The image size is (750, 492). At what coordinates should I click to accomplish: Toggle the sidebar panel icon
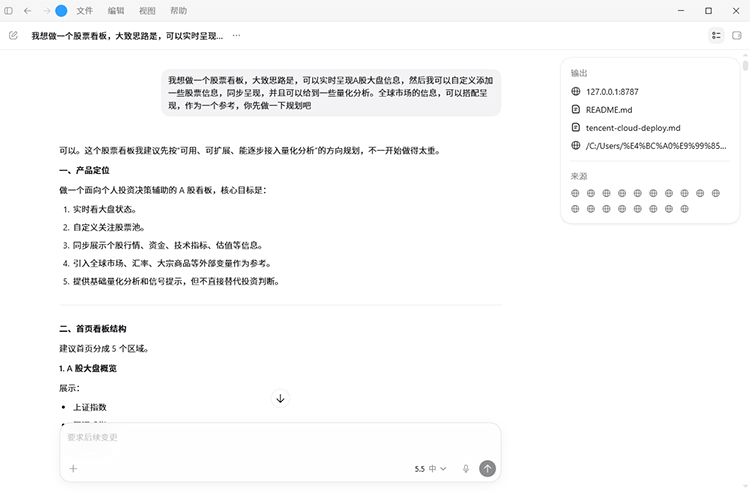point(9,11)
